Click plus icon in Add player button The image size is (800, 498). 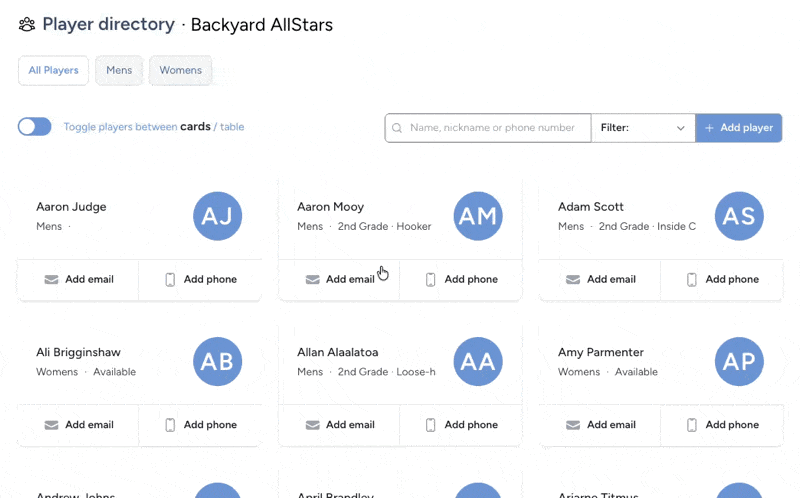pos(709,128)
